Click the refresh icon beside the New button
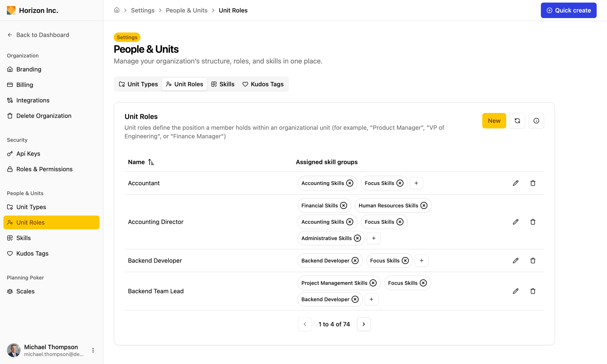 tap(517, 121)
